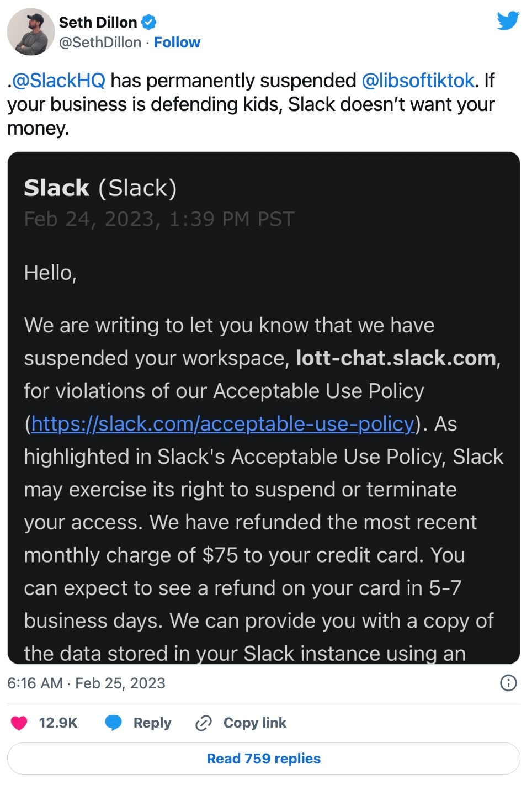Click the Reply label
The image size is (532, 785).
152,723
